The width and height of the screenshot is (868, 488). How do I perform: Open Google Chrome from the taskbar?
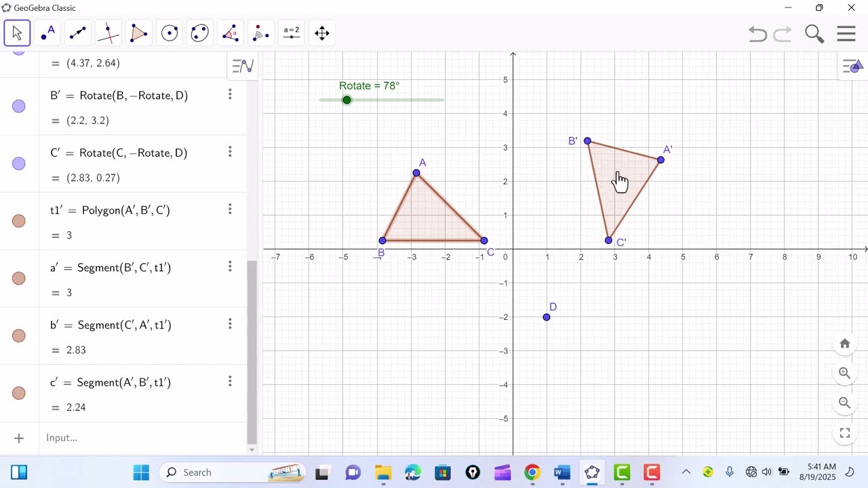point(532,472)
